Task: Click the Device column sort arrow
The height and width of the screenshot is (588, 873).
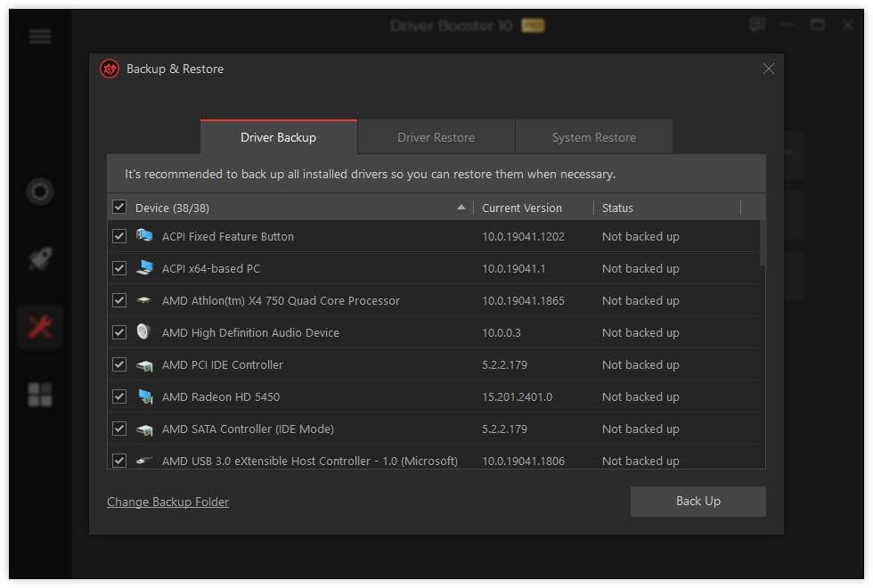Action: click(x=461, y=207)
